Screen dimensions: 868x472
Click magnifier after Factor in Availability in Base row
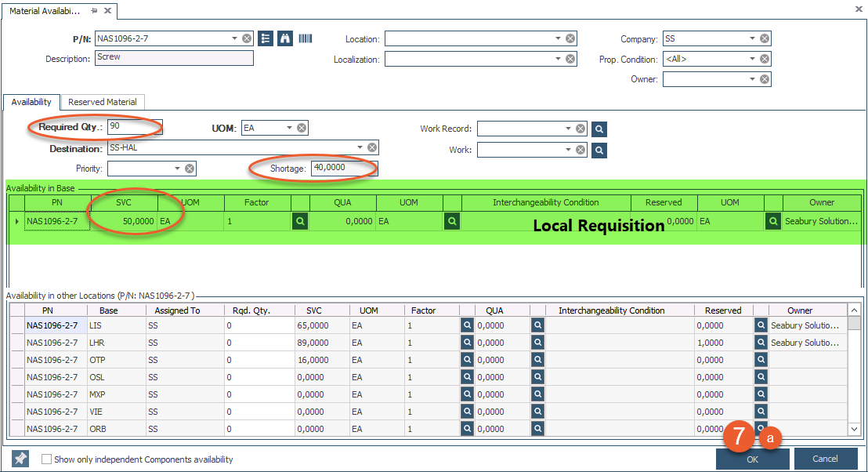[300, 221]
